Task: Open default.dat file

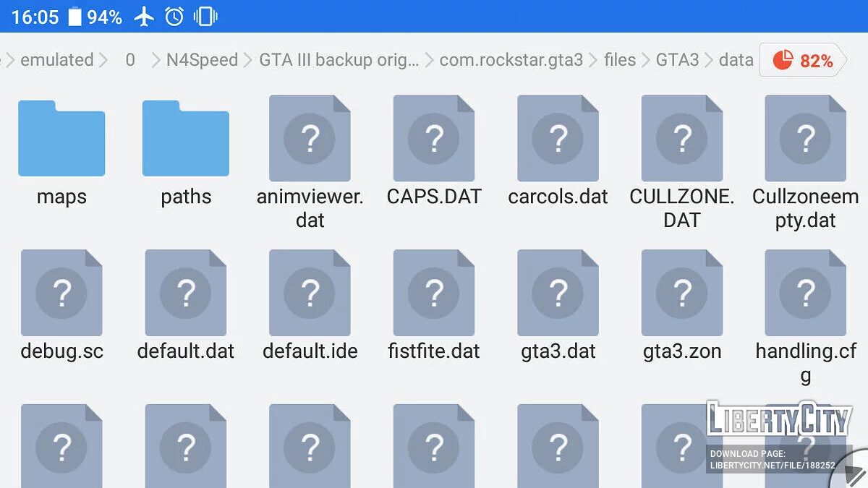Action: click(x=186, y=294)
